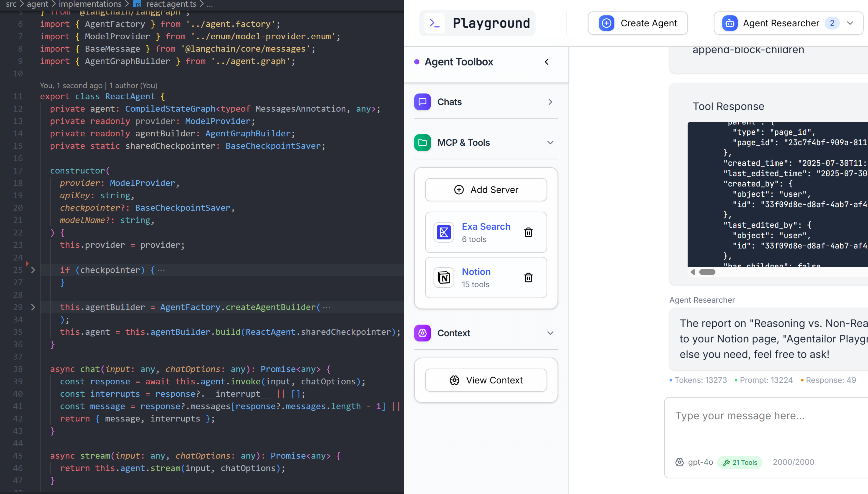
Task: Click the gpt-4o model icon
Action: coord(679,462)
